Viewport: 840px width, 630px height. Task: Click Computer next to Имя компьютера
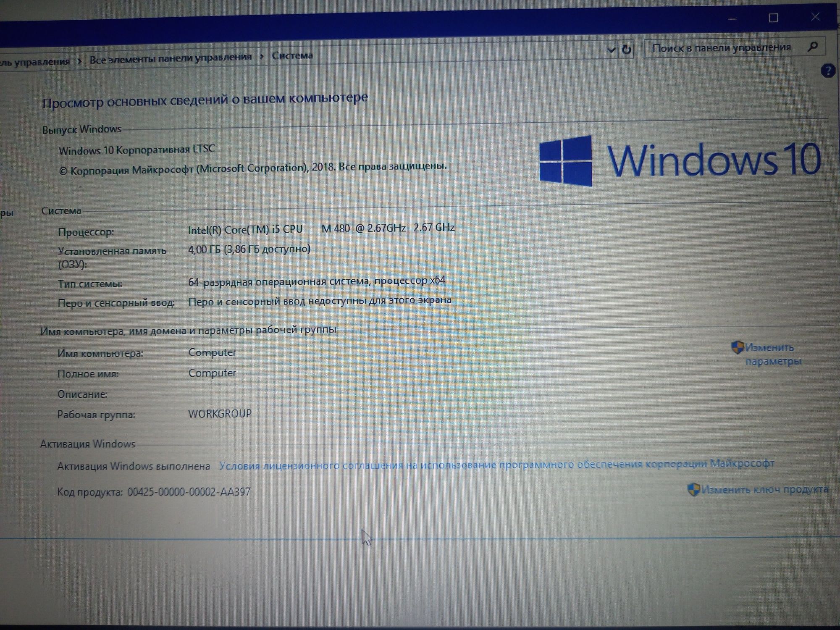(212, 352)
